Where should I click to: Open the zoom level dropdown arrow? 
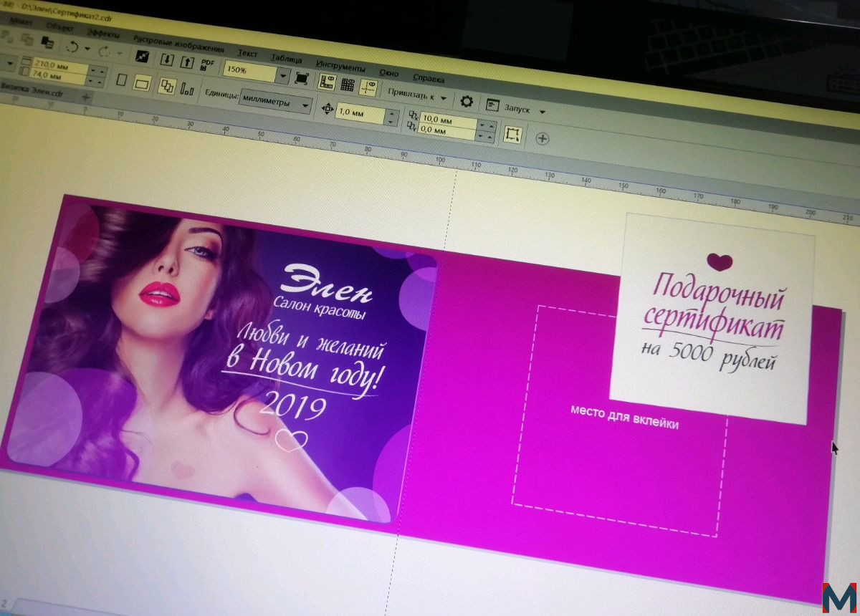pyautogui.click(x=283, y=75)
